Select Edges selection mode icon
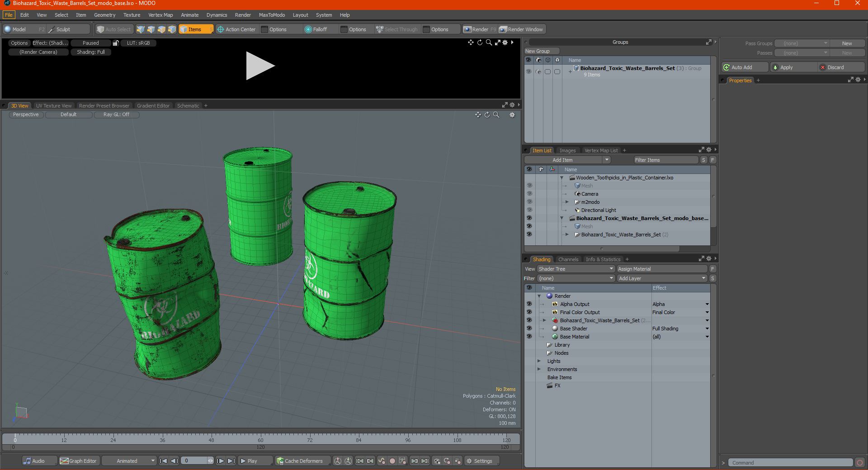 [151, 29]
